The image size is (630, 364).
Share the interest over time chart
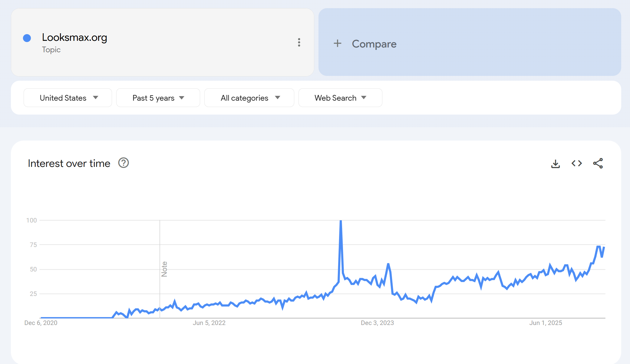598,164
